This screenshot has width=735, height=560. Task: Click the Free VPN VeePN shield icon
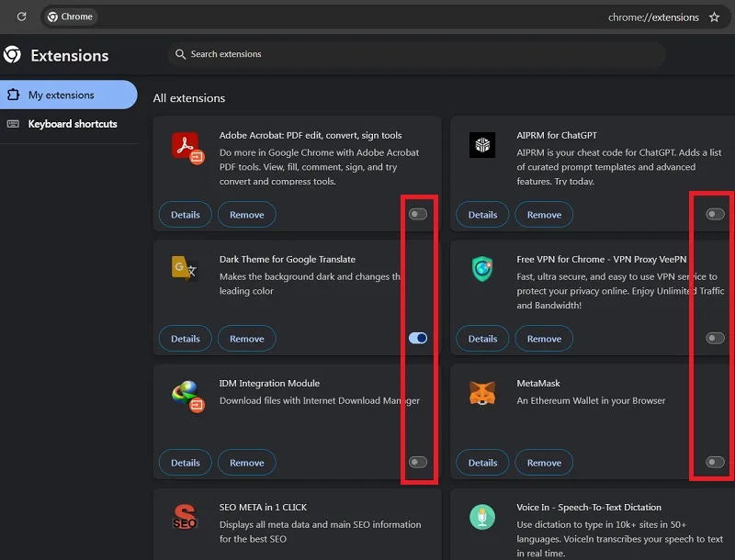click(x=481, y=269)
